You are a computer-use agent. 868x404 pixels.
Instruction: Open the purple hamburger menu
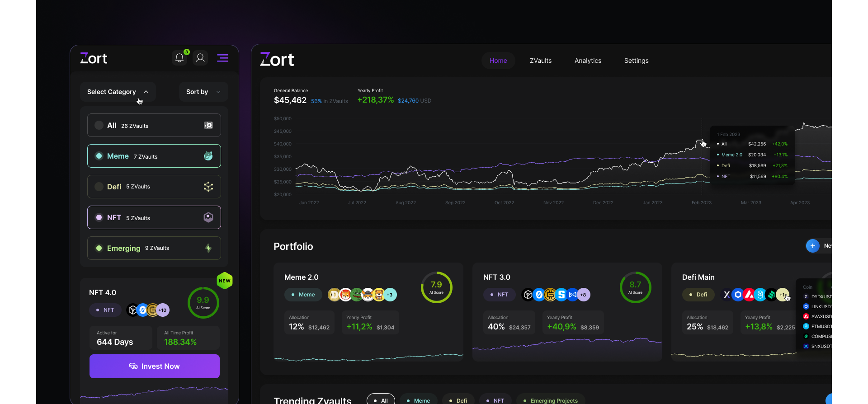pos(222,58)
